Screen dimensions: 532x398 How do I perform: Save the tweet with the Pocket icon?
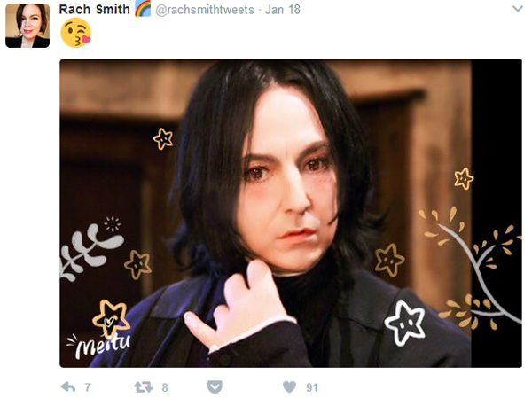(215, 386)
